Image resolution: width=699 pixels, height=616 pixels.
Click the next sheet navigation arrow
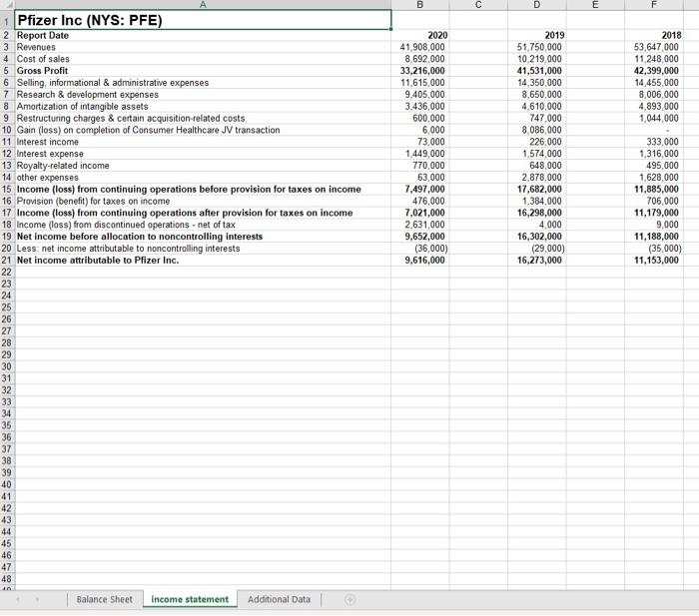tap(38, 600)
